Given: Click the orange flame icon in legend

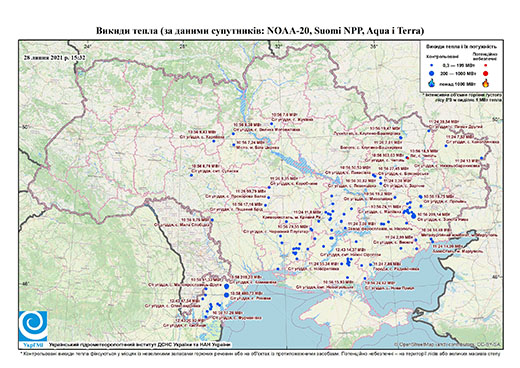Looking at the screenshot, I should (486, 83).
